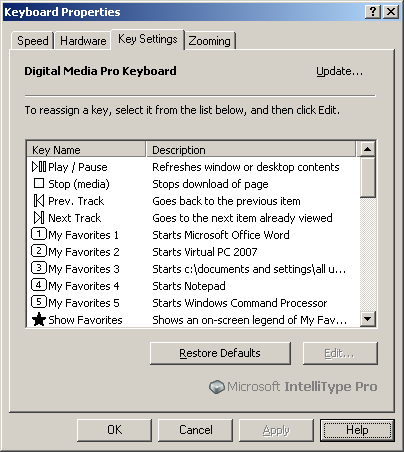Select the Play / Pause key icon
The height and width of the screenshot is (452, 404).
click(x=39, y=167)
